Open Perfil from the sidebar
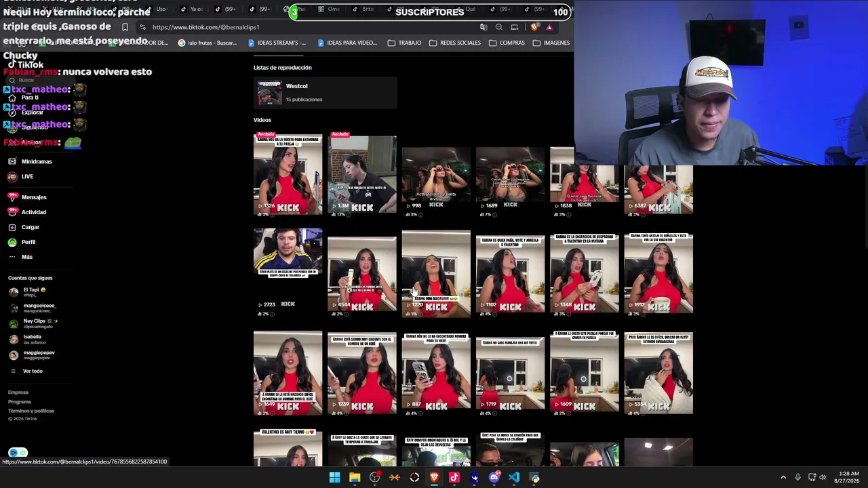Screen dimensions: 868x488 pyautogui.click(x=22, y=242)
